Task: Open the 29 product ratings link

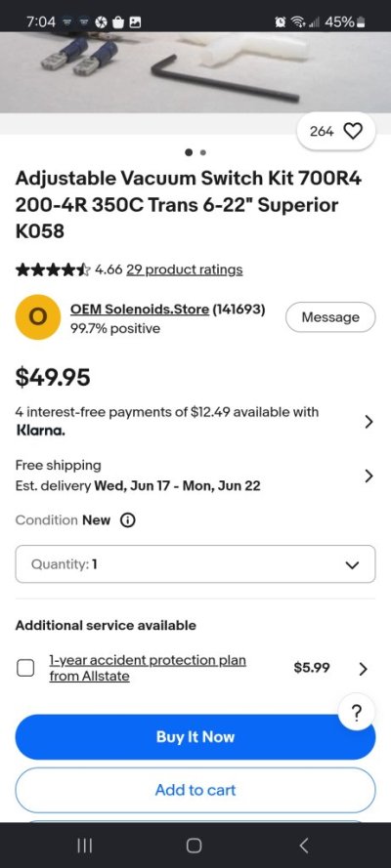Action: (185, 270)
